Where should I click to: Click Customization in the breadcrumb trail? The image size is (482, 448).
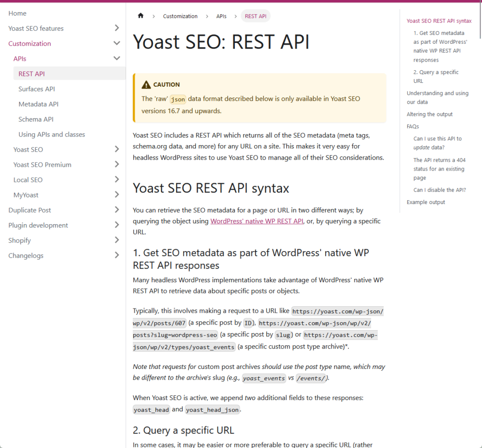pyautogui.click(x=180, y=16)
